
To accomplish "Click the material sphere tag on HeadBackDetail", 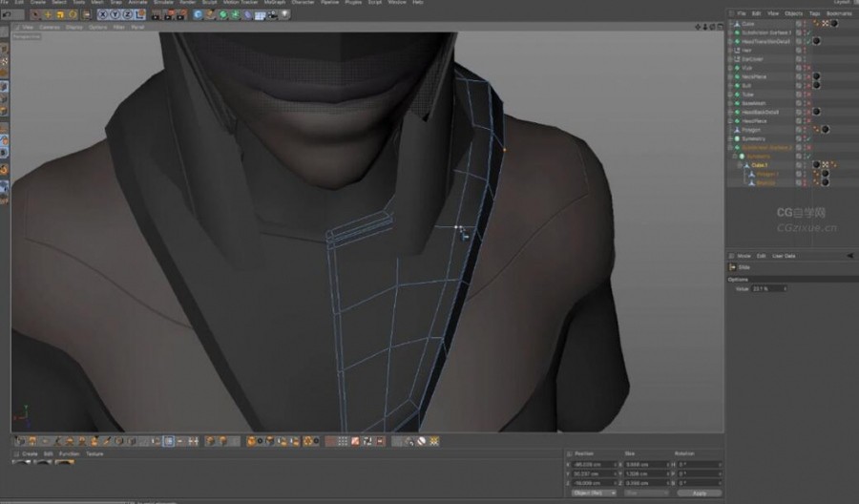I will pos(816,112).
